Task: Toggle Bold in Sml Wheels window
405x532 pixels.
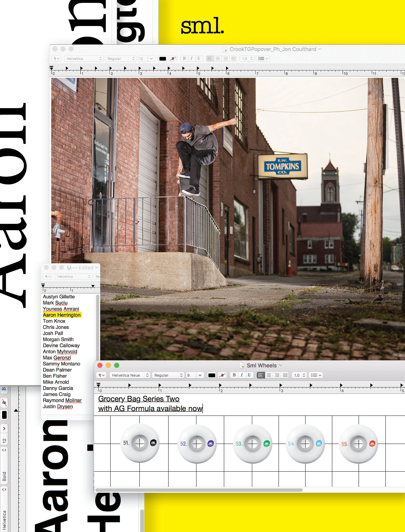Action: pos(234,375)
